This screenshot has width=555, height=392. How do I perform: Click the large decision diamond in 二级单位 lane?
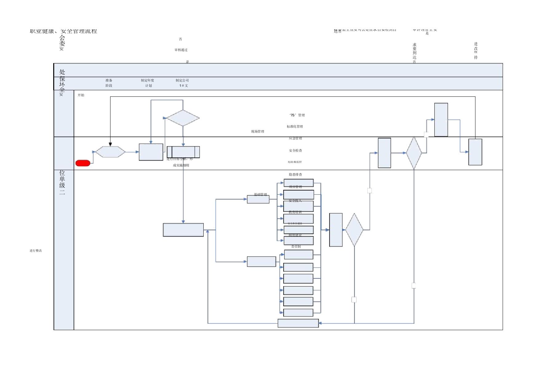(354, 230)
